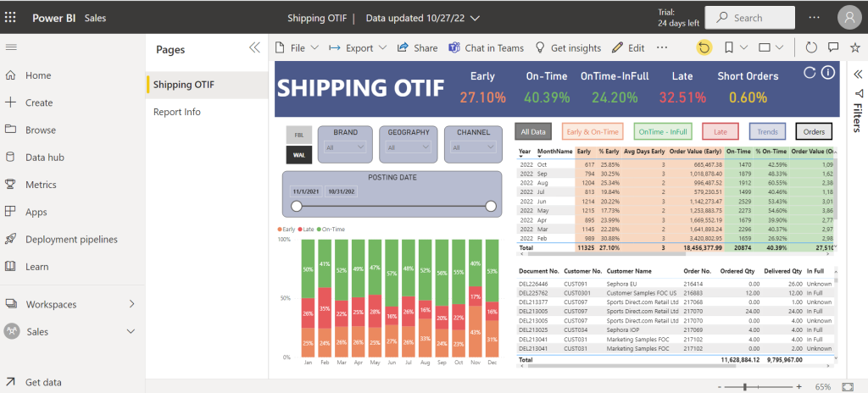Click Chat in Teams
This screenshot has height=393, width=868.
point(486,48)
